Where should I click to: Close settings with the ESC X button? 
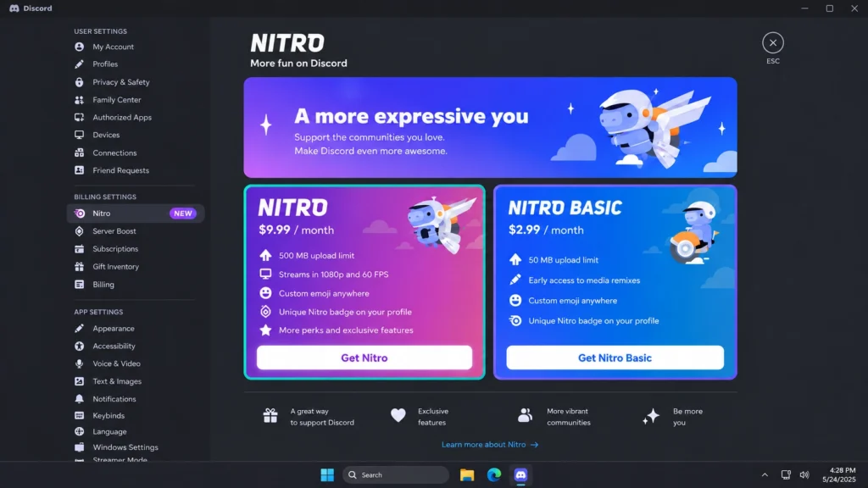click(773, 42)
